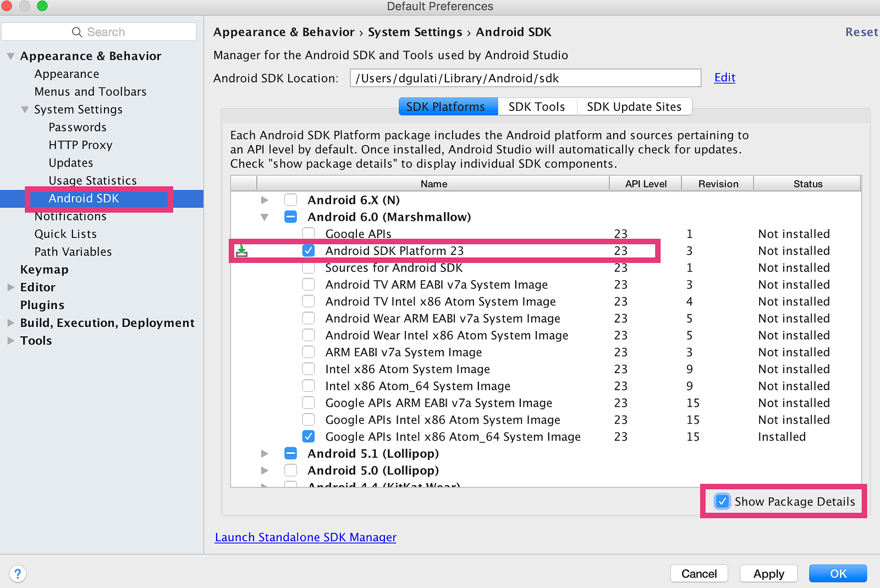The image size is (880, 588).
Task: Check Intel x86 Atom System Image box
Action: pos(309,369)
